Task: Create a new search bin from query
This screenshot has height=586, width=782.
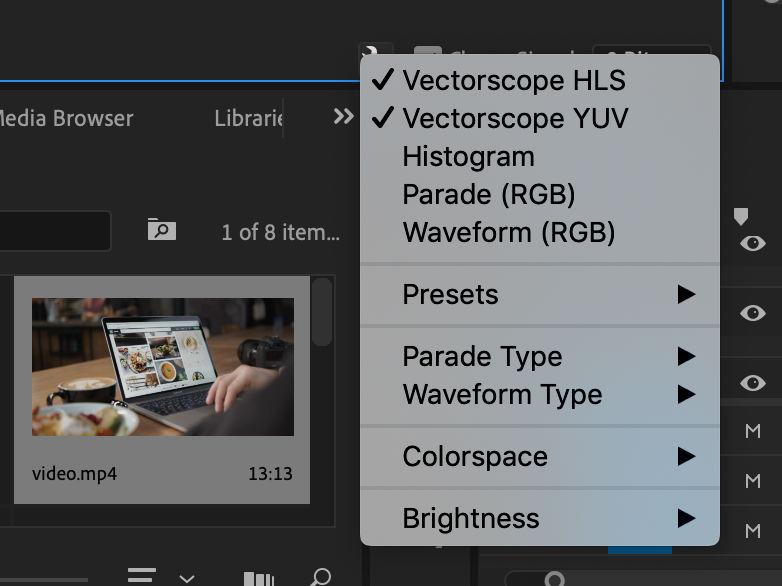Action: (x=161, y=231)
